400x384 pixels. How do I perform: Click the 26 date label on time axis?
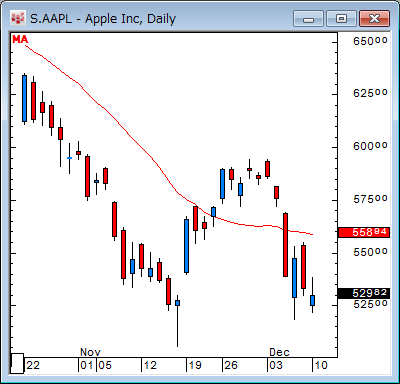point(231,366)
